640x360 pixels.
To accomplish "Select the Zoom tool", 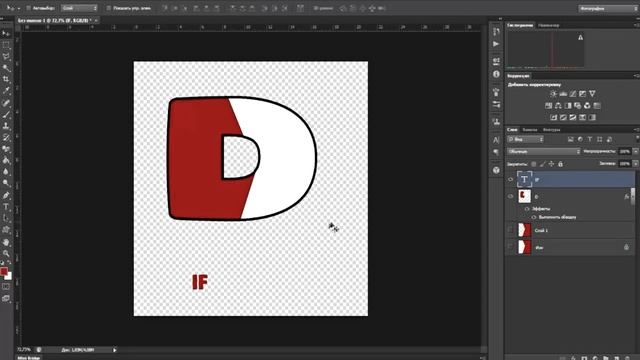I will tap(6, 253).
